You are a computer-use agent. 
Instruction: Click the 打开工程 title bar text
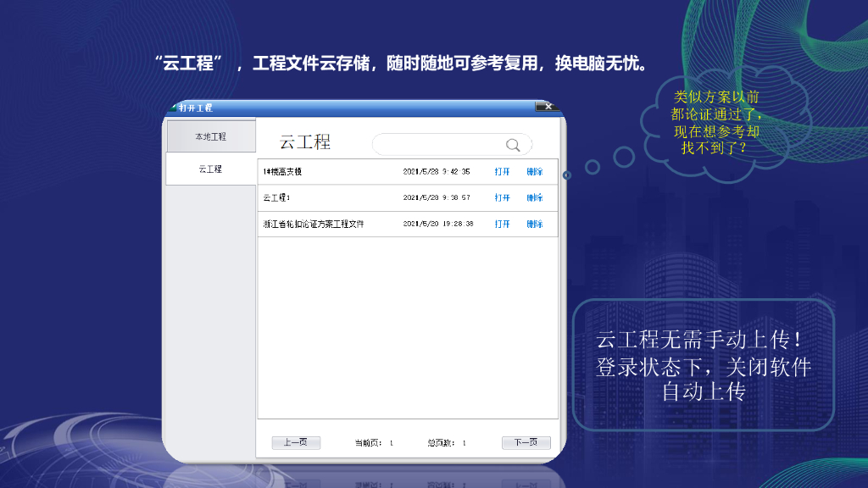click(196, 108)
